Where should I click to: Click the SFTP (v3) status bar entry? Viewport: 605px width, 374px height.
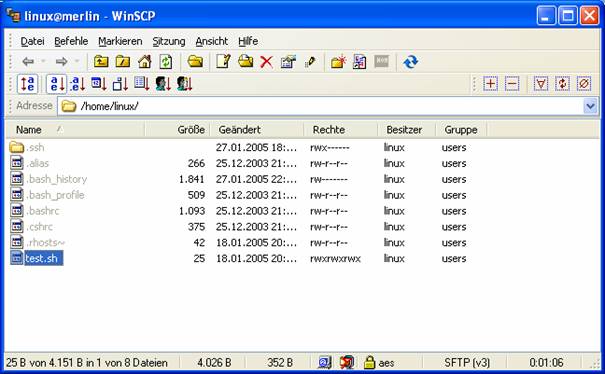467,363
